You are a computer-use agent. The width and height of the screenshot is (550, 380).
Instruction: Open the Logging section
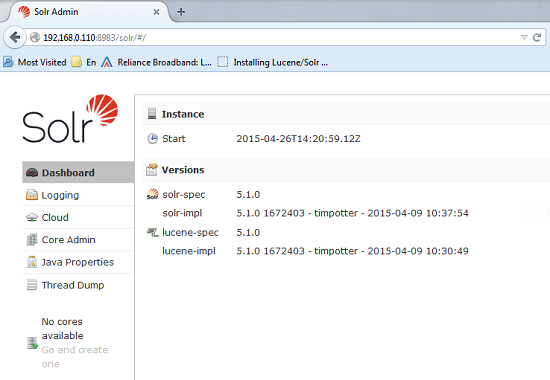click(60, 195)
